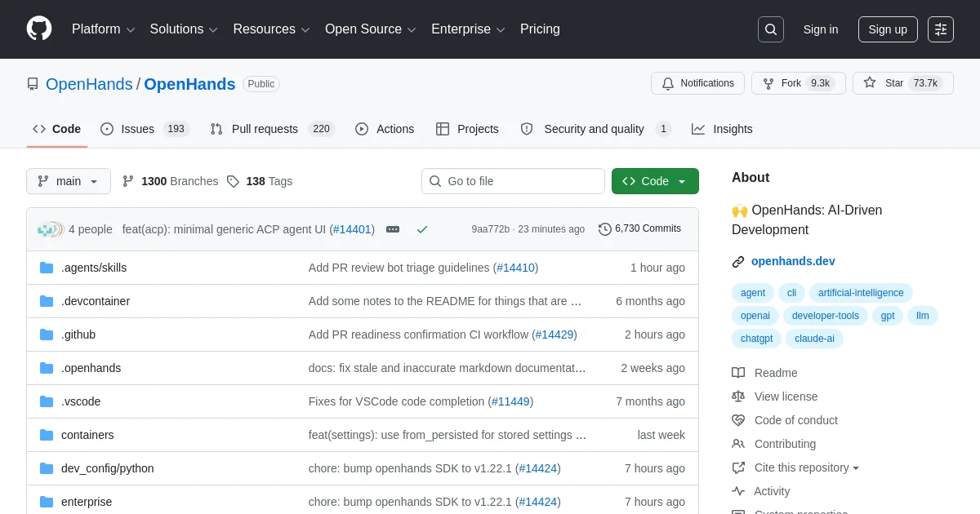Viewport: 980px width, 514px height.
Task: Click the Sign up button
Action: point(888,29)
